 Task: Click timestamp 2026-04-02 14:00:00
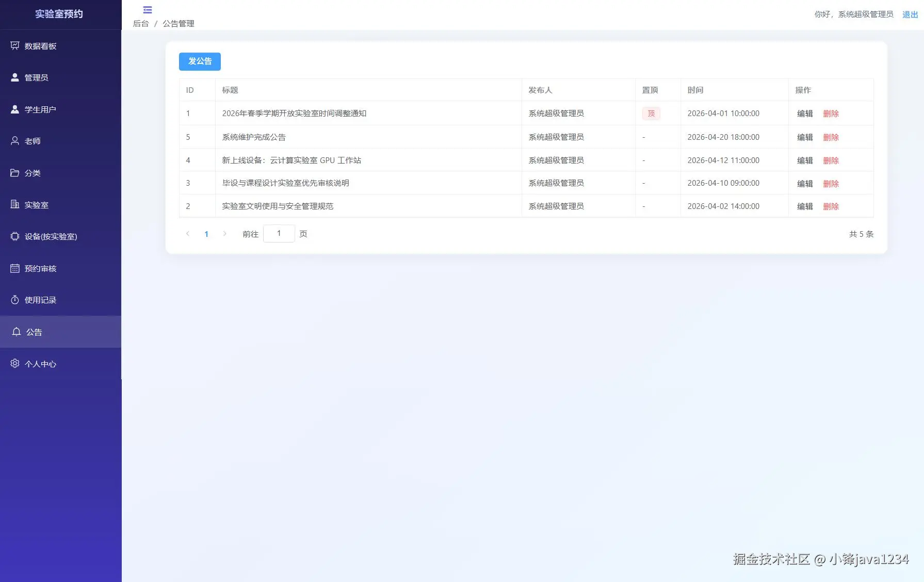tap(723, 206)
